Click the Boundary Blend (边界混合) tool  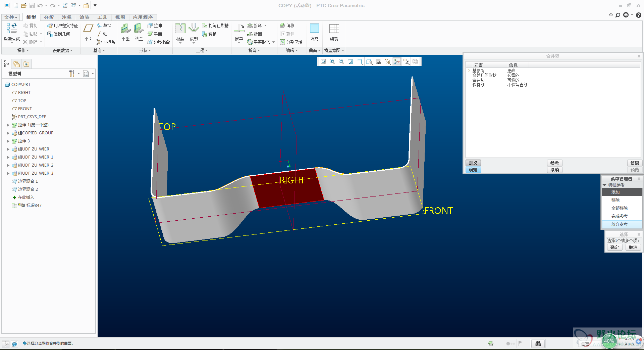tap(159, 42)
